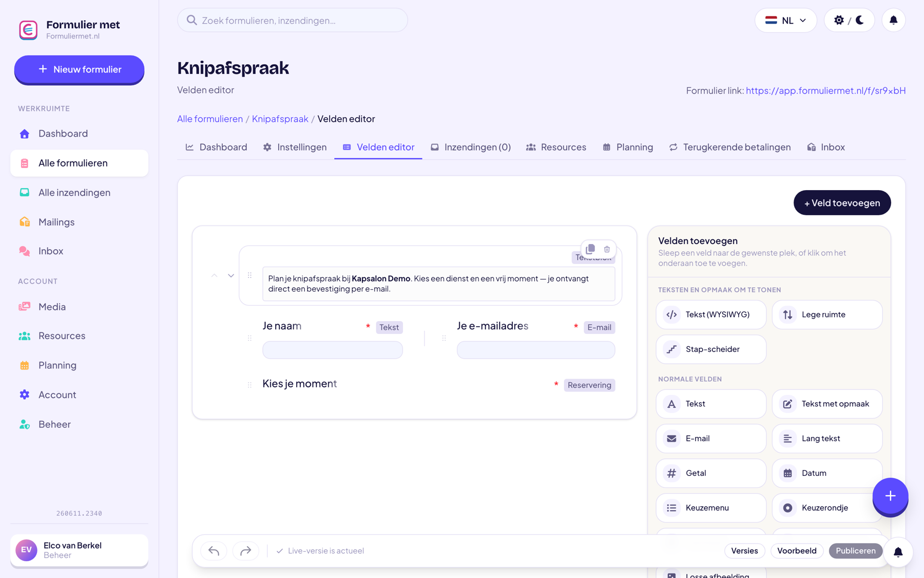Open the NL language dropdown
The width and height of the screenshot is (924, 578).
[785, 20]
